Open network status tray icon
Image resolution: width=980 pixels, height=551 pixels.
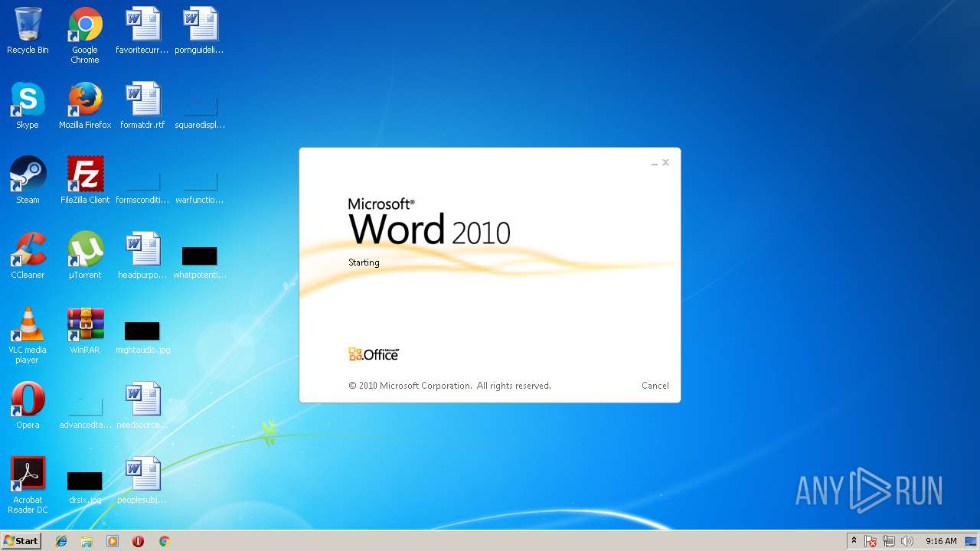click(x=889, y=541)
